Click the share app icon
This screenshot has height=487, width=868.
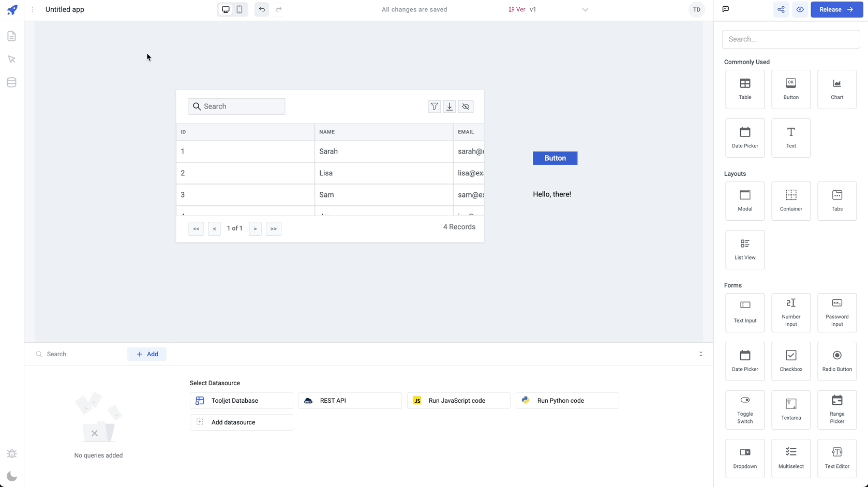[x=781, y=9]
